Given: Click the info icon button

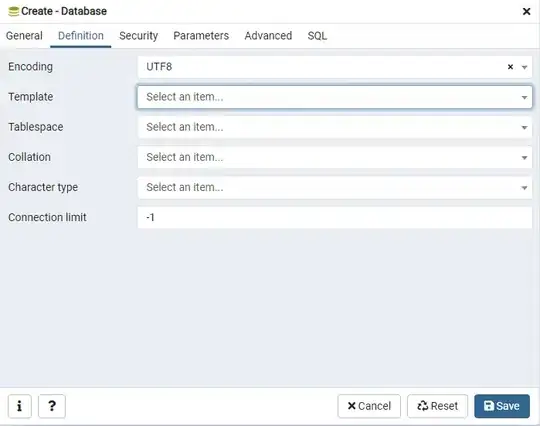Looking at the screenshot, I should (x=20, y=406).
